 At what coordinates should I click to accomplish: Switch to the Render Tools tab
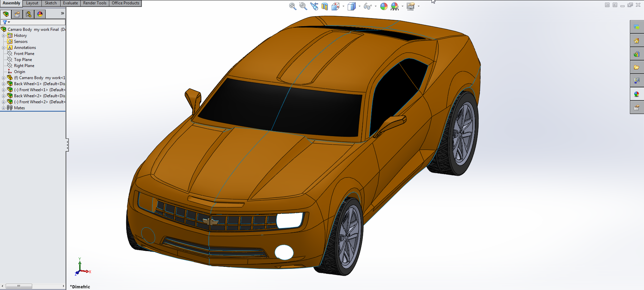pyautogui.click(x=95, y=3)
